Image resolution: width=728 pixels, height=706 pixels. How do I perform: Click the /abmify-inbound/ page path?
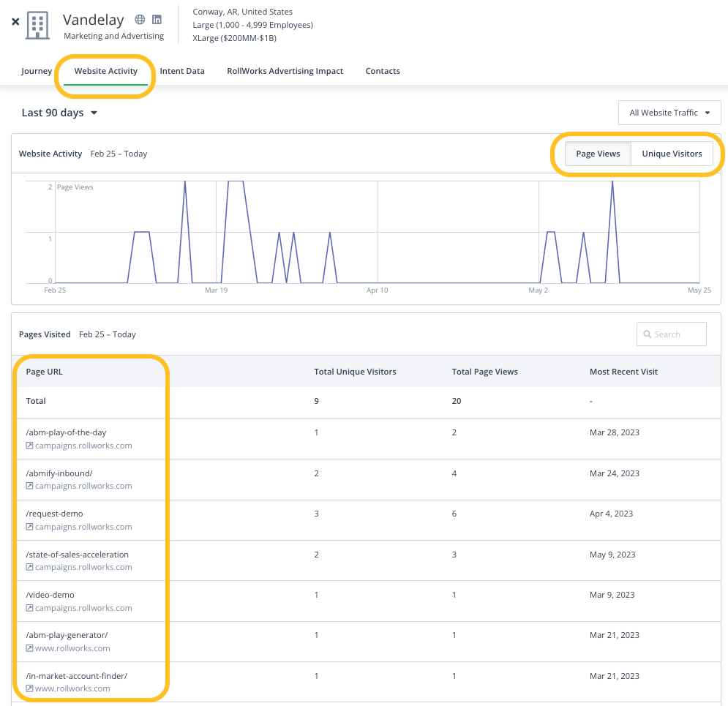click(59, 473)
